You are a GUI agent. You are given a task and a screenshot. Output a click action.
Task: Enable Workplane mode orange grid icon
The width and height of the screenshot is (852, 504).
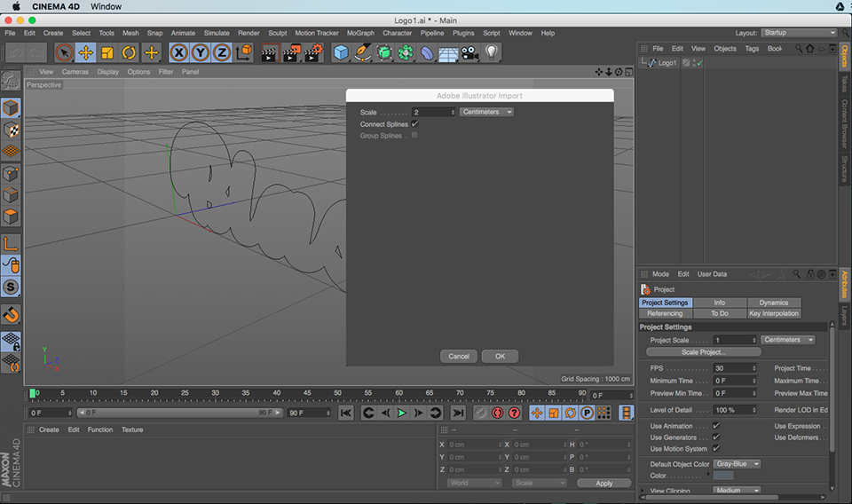click(11, 151)
